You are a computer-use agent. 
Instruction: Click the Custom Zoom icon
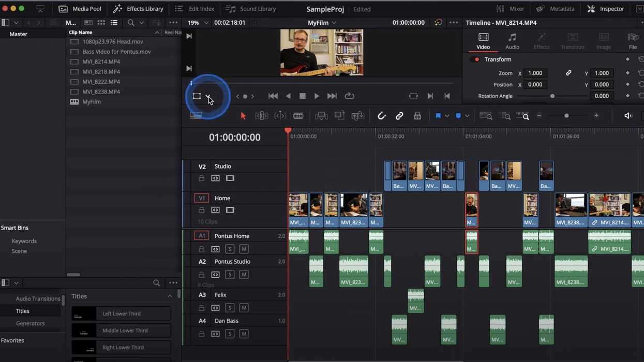(523, 116)
